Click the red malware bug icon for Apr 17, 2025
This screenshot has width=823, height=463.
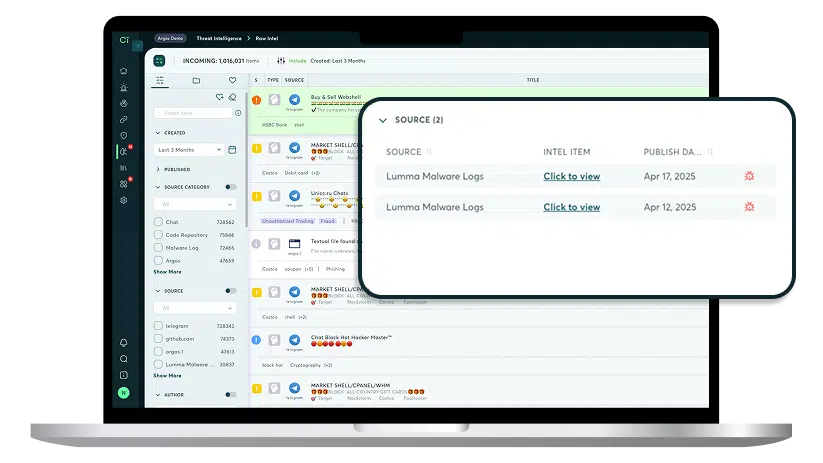tap(749, 176)
